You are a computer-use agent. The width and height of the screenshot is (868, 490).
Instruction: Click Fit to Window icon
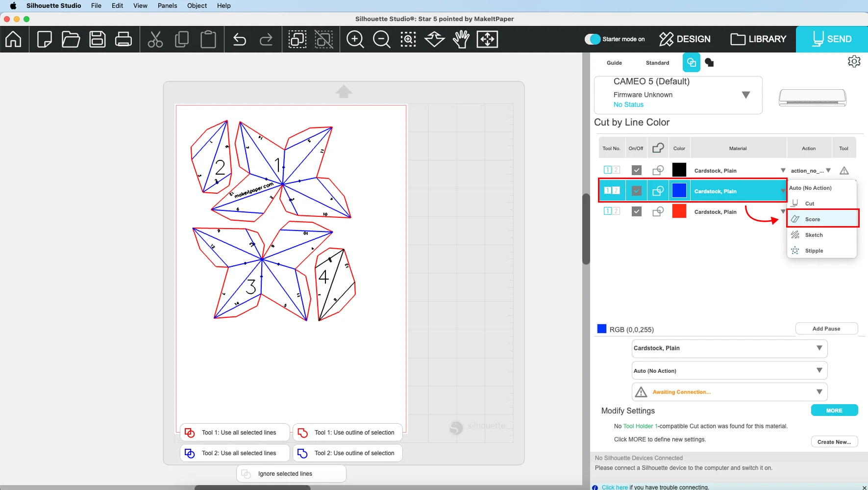click(x=488, y=39)
